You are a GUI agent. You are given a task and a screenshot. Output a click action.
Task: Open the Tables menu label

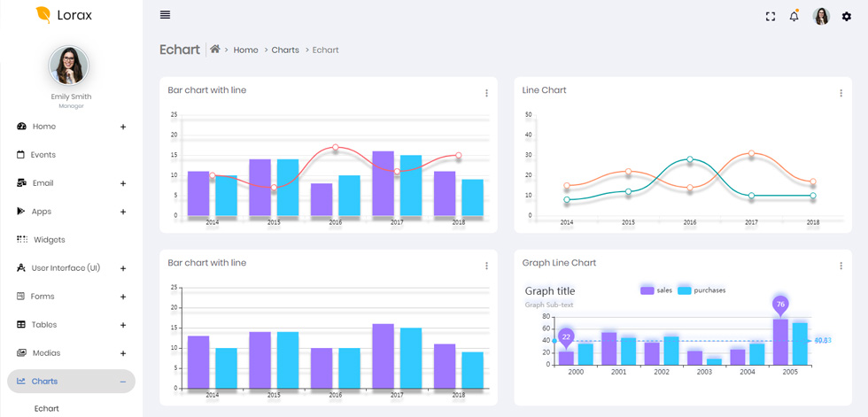tap(44, 324)
